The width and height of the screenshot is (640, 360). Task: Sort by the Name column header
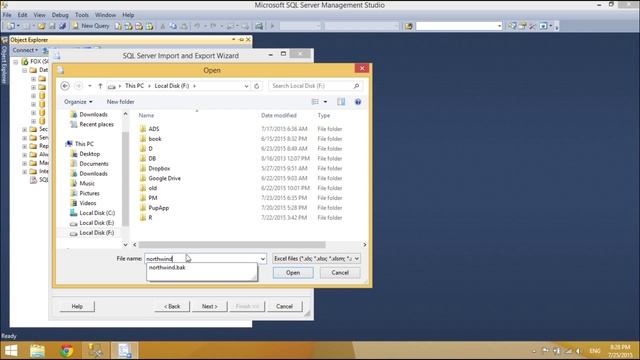tap(146, 116)
